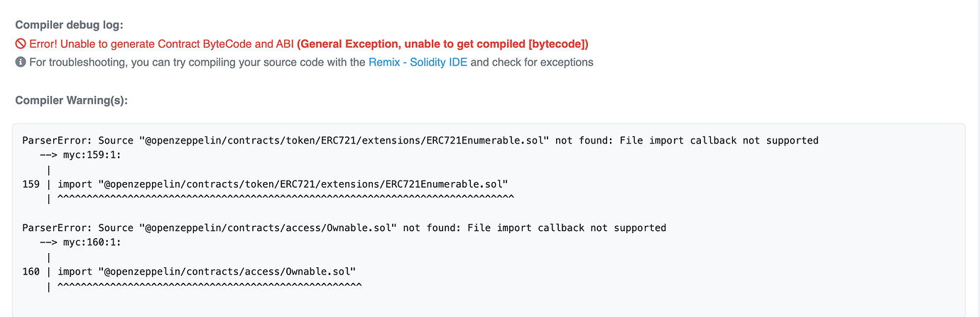Click the ERC721Enumerable.sol import statement
The width and height of the screenshot is (980, 317).
tap(283, 184)
